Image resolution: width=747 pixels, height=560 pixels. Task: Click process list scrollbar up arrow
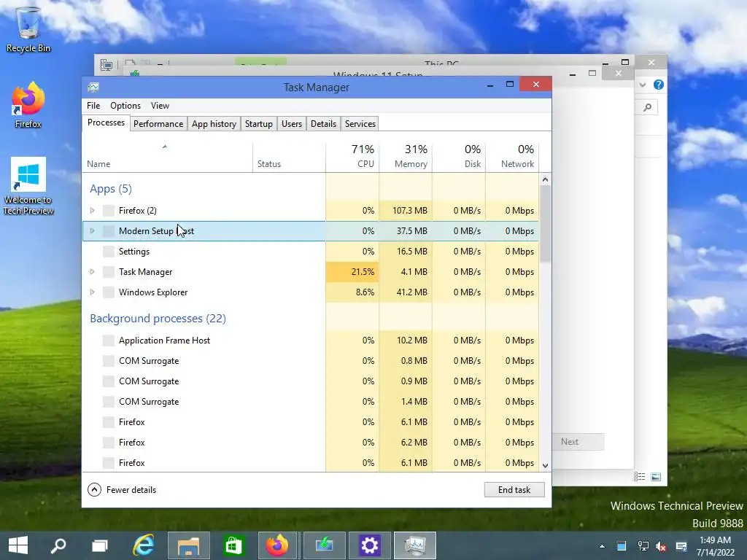(x=545, y=179)
